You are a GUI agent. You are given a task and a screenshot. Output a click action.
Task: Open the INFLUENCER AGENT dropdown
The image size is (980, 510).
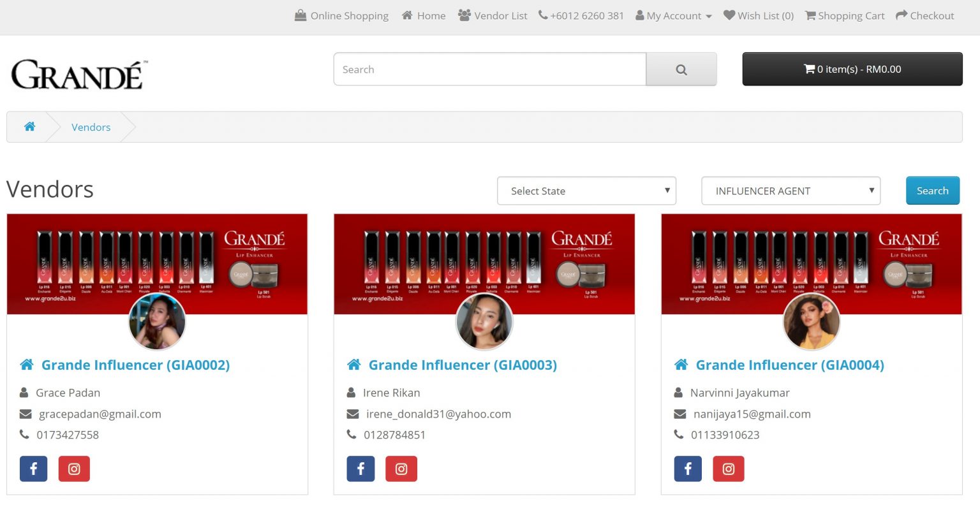click(x=791, y=191)
